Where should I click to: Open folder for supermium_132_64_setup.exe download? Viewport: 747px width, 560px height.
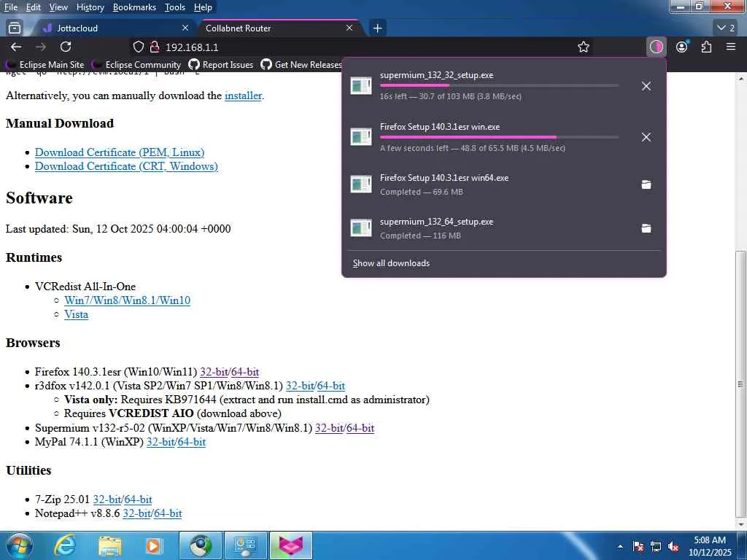point(646,228)
